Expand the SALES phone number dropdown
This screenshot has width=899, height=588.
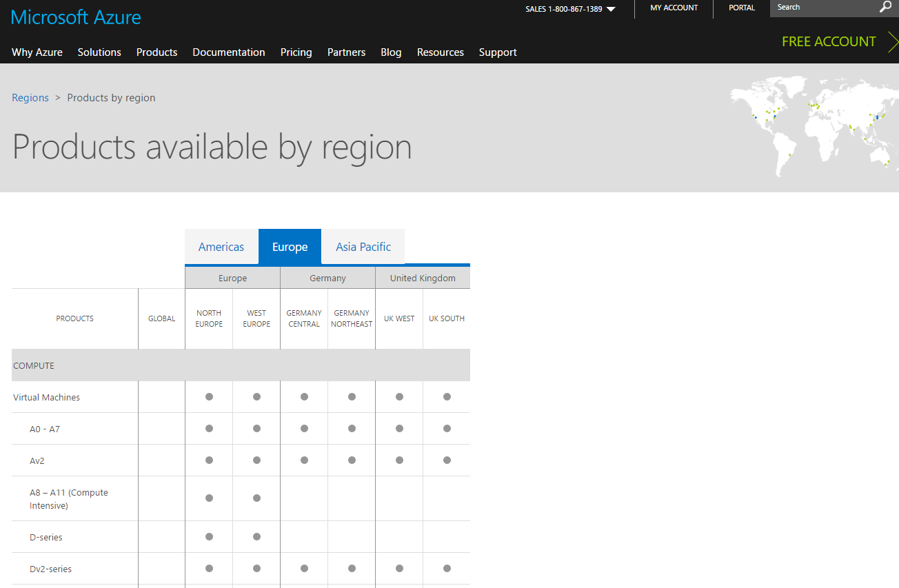click(609, 9)
